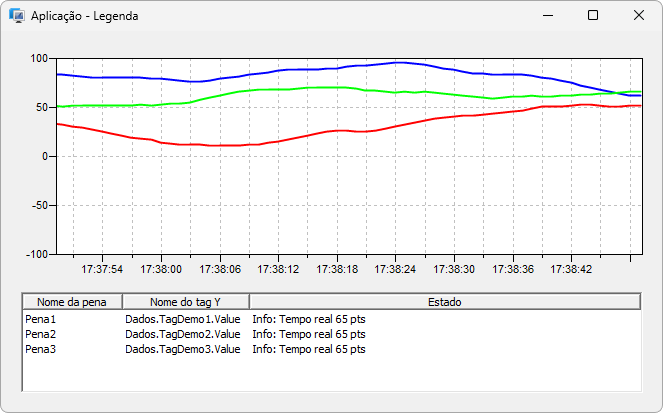
Task: Click the 'Estado' column header
Action: pos(444,302)
